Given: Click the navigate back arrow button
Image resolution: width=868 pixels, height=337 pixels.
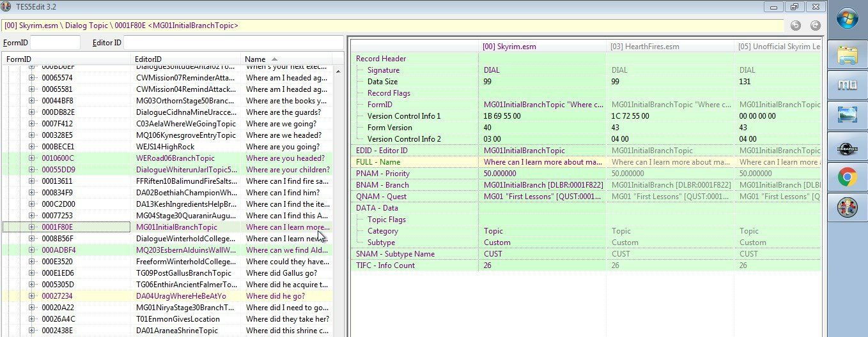Looking at the screenshot, I should (796, 26).
